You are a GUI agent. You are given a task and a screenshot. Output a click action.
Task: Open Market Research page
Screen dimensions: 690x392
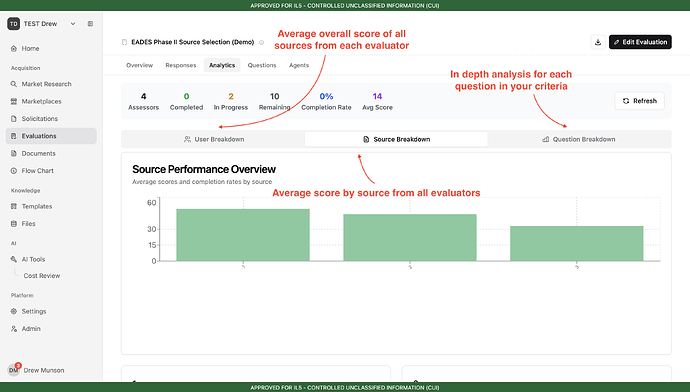click(x=51, y=84)
